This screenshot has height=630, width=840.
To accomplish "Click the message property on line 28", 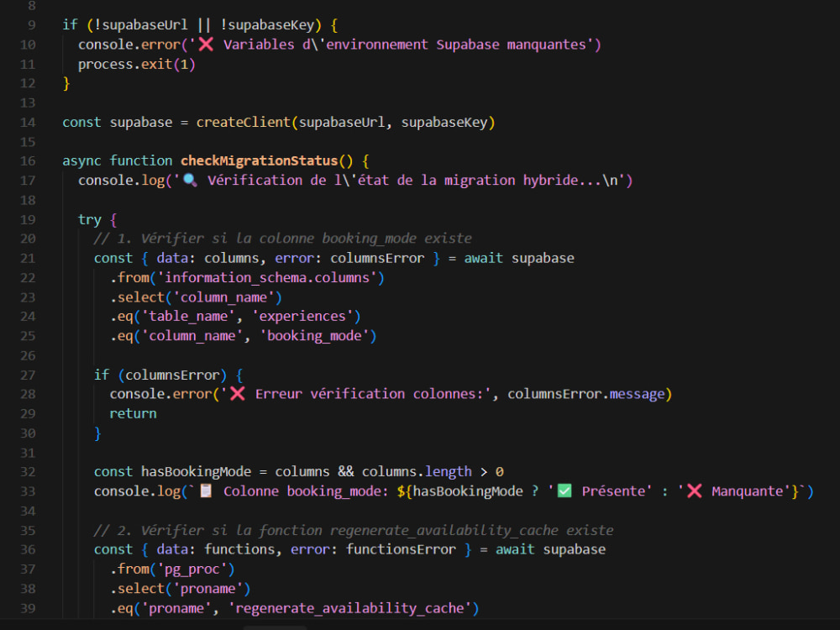I will (637, 394).
